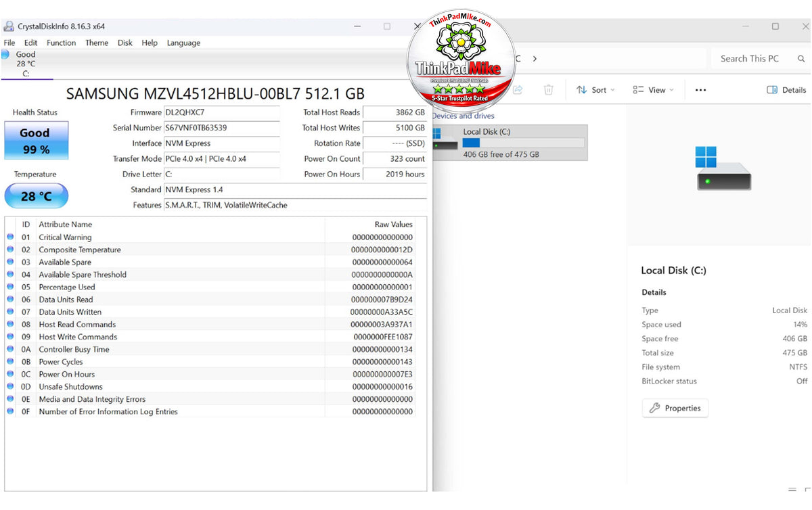The image size is (812, 510).
Task: Open the Edit menu in CrystalDiskInfo
Action: 30,43
